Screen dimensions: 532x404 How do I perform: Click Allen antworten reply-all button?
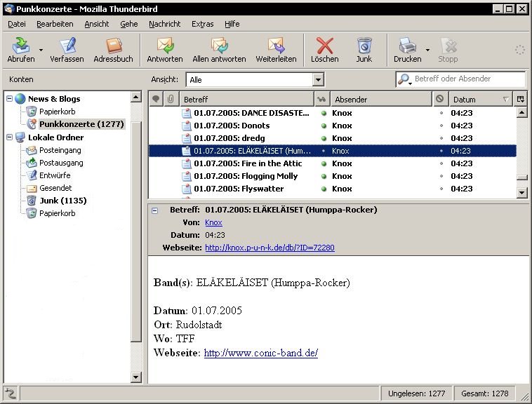point(219,50)
